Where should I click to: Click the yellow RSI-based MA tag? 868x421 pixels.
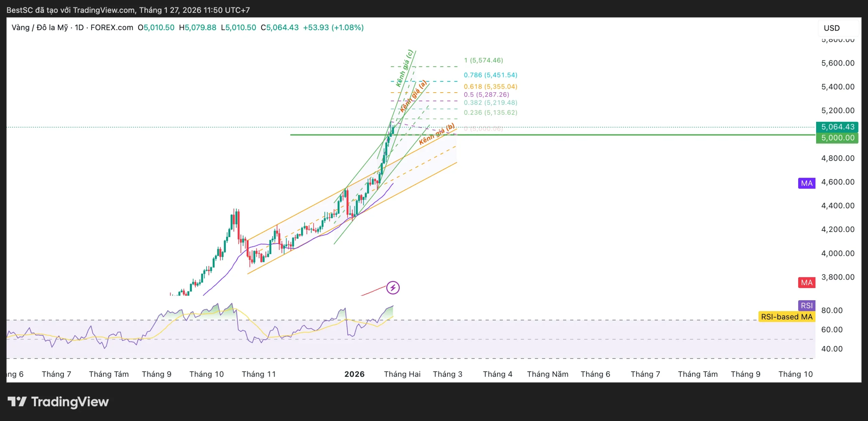coord(786,317)
